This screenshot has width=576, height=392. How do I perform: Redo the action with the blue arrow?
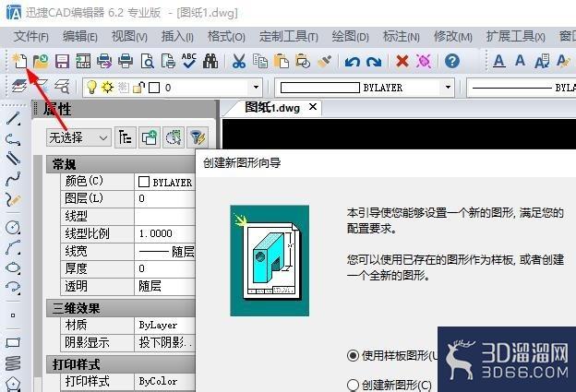[374, 61]
